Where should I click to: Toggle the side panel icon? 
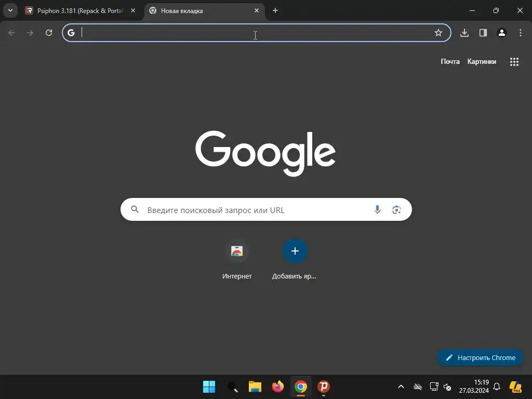click(483, 33)
